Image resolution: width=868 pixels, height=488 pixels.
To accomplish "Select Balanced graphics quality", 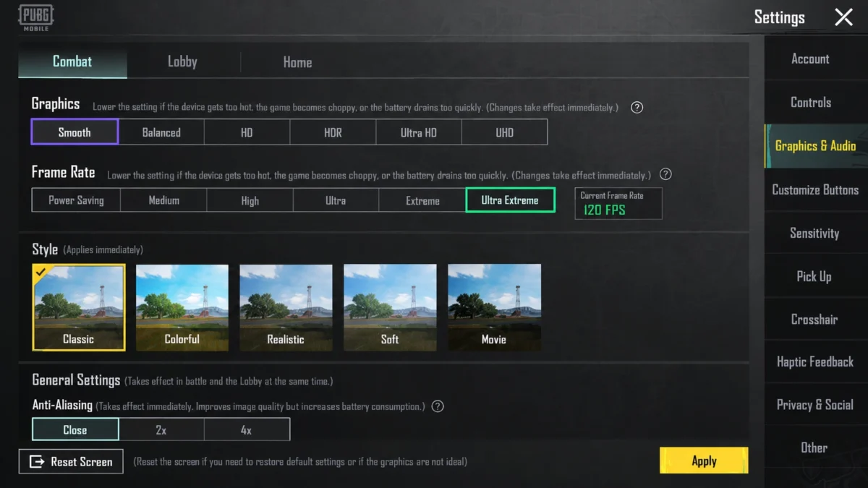I will [x=161, y=132].
